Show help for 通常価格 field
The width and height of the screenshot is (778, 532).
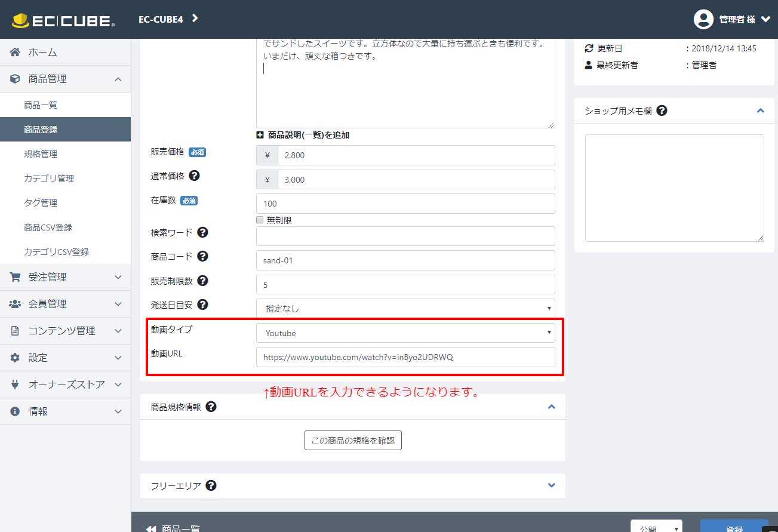[194, 176]
